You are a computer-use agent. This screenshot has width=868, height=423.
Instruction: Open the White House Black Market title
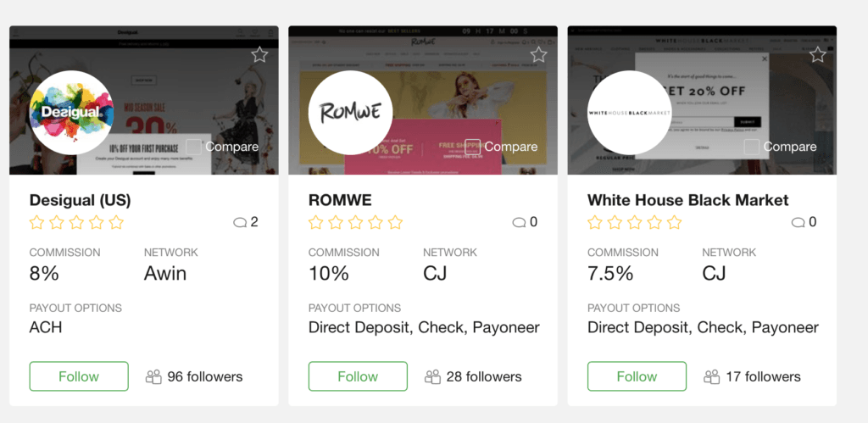(688, 200)
